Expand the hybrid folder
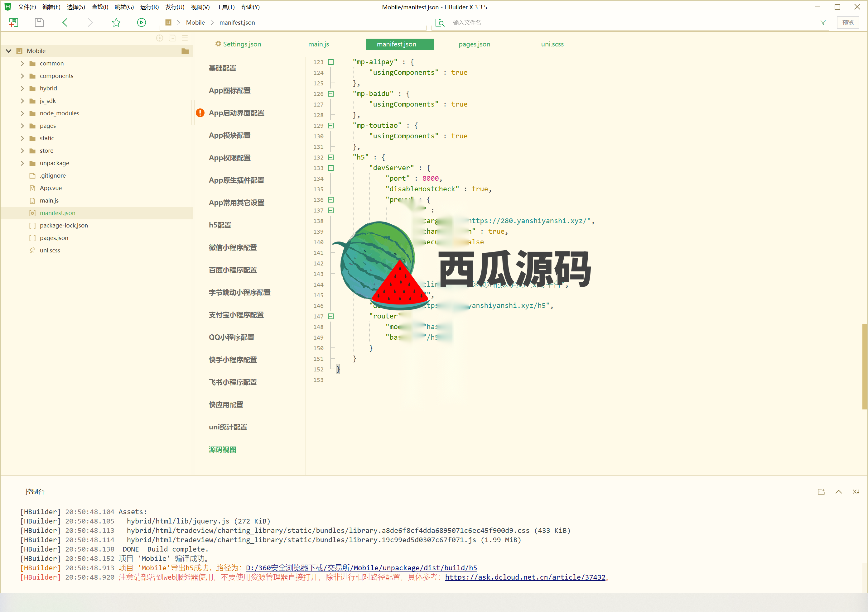This screenshot has width=868, height=612. click(x=22, y=88)
